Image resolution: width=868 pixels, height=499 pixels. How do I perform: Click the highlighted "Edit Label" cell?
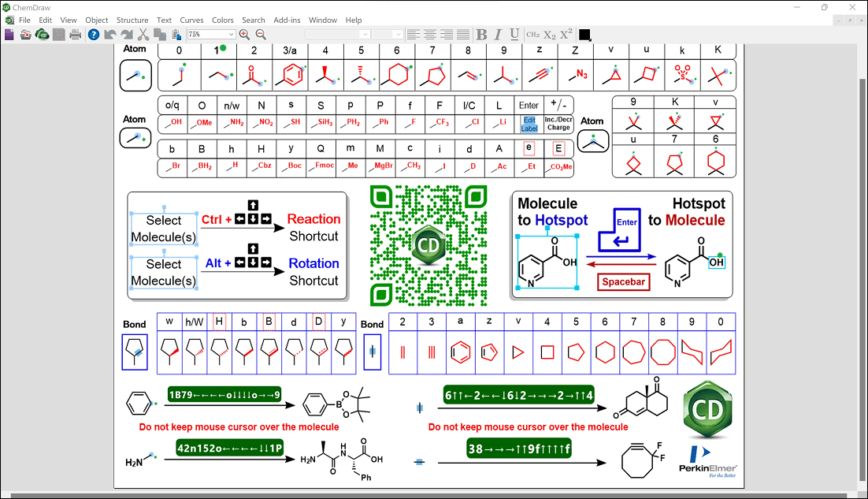pos(529,124)
